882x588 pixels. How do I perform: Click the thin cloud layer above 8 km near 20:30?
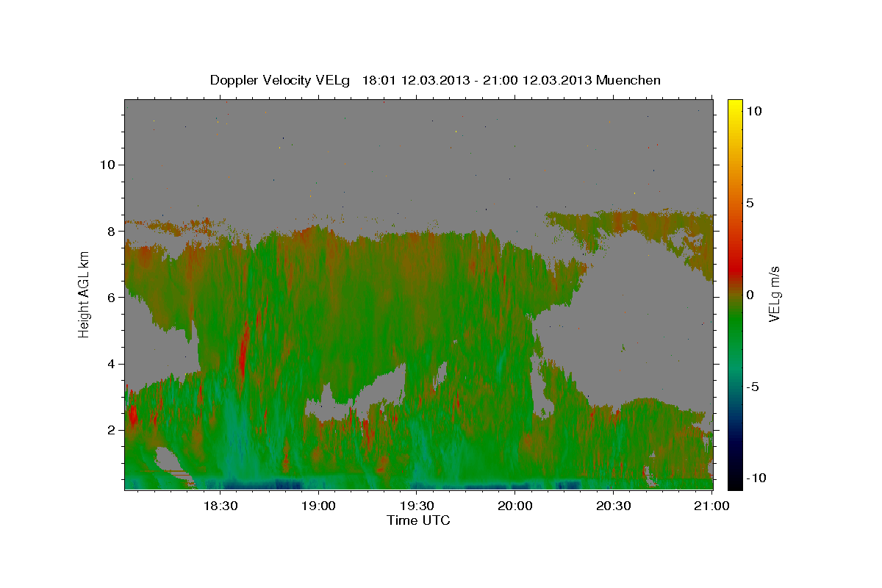coord(628,222)
